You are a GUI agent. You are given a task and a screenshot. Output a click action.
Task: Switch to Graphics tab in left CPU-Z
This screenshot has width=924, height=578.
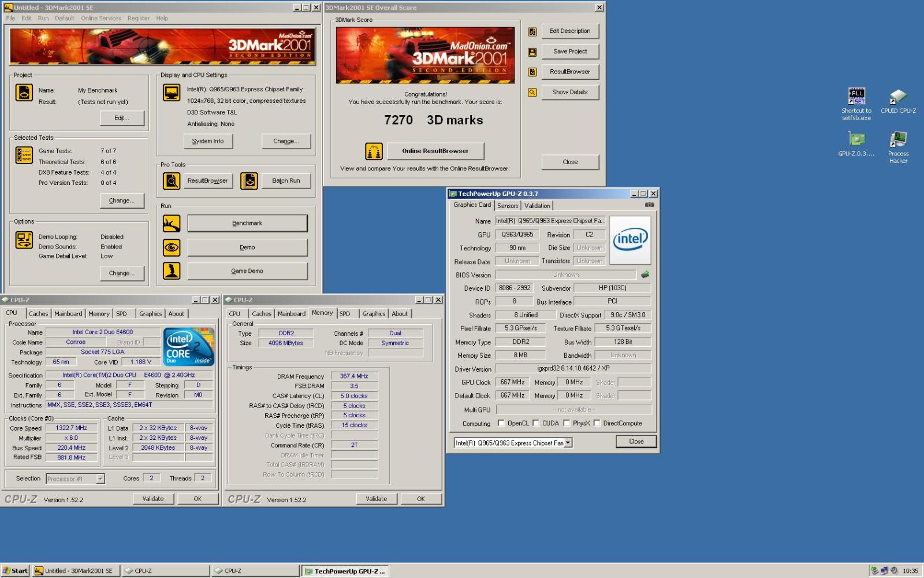coord(151,314)
